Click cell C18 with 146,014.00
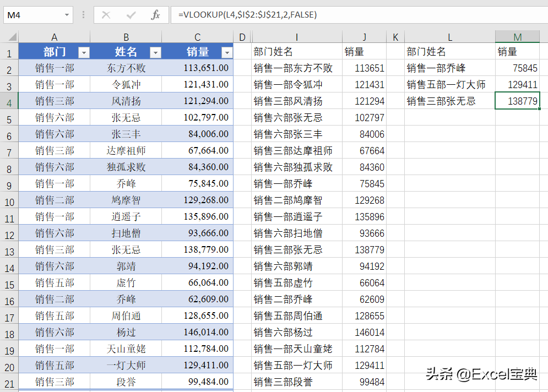 click(198, 333)
